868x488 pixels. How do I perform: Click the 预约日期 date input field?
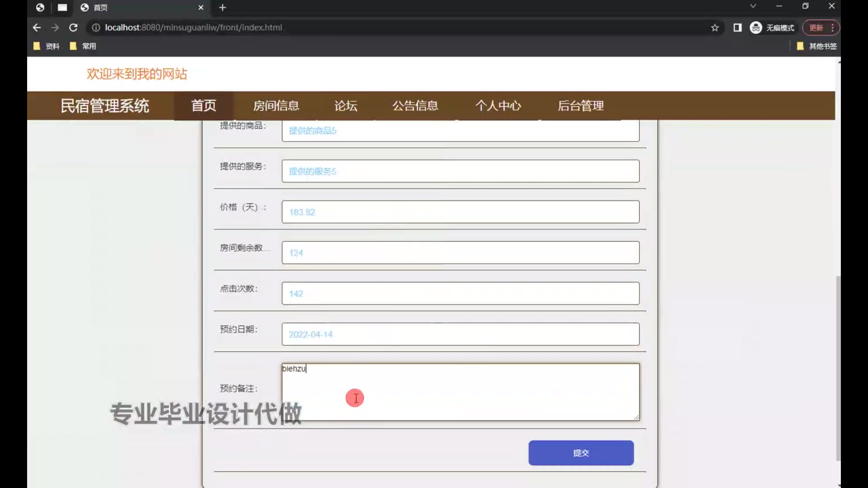(460, 334)
